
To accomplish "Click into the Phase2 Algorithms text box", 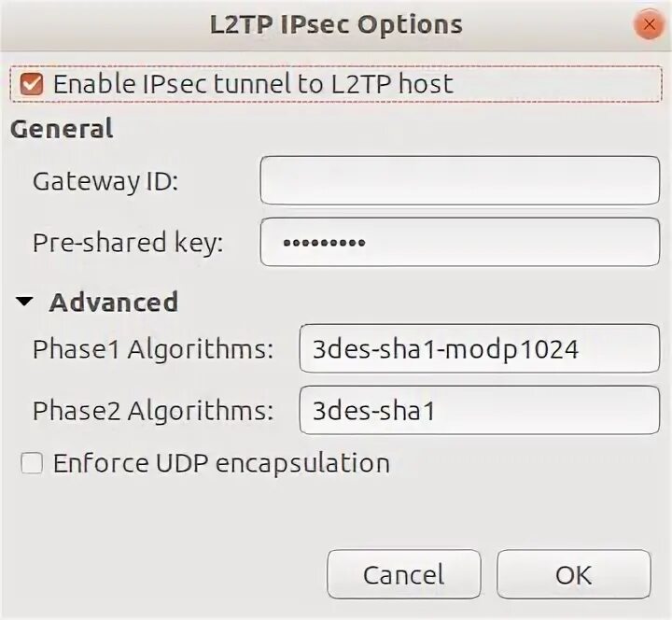I will pos(479,410).
